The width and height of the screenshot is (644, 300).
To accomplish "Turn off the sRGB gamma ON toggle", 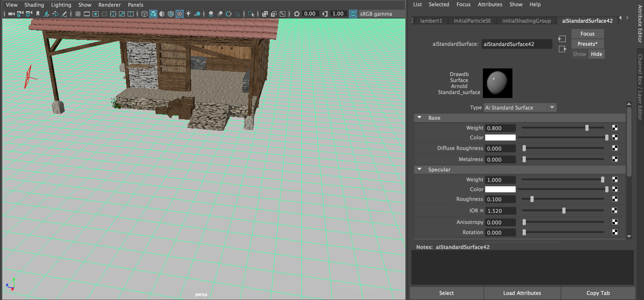I will [x=353, y=14].
